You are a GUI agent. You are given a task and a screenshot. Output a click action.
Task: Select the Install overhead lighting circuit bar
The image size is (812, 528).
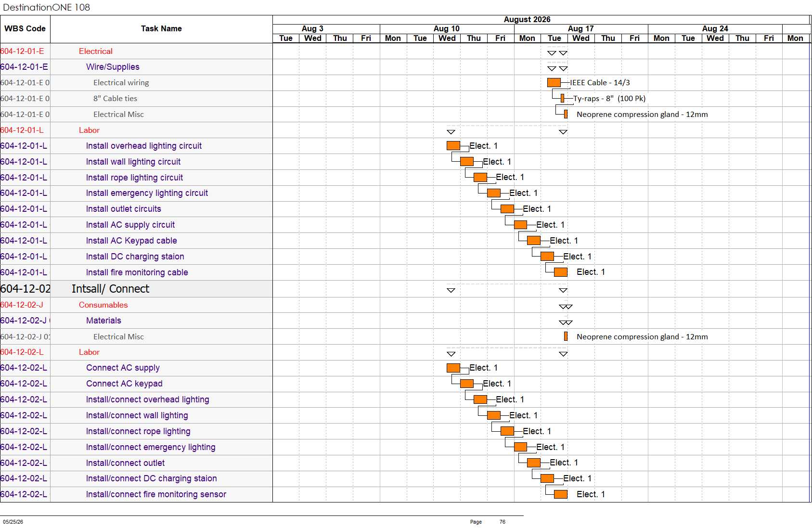point(453,146)
